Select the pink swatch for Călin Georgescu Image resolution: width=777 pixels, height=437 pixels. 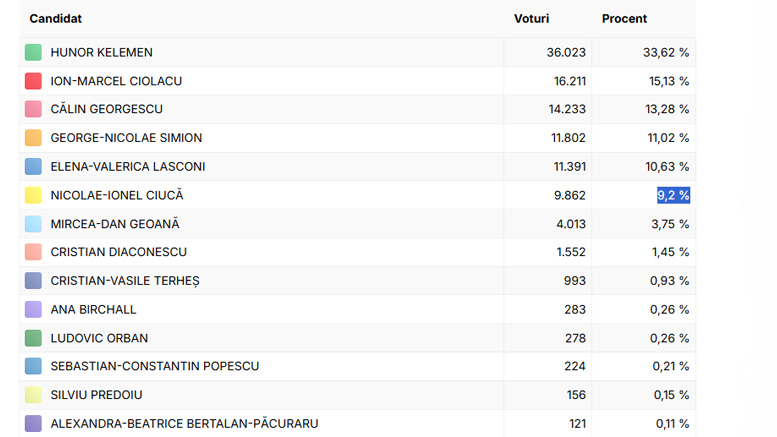33,109
